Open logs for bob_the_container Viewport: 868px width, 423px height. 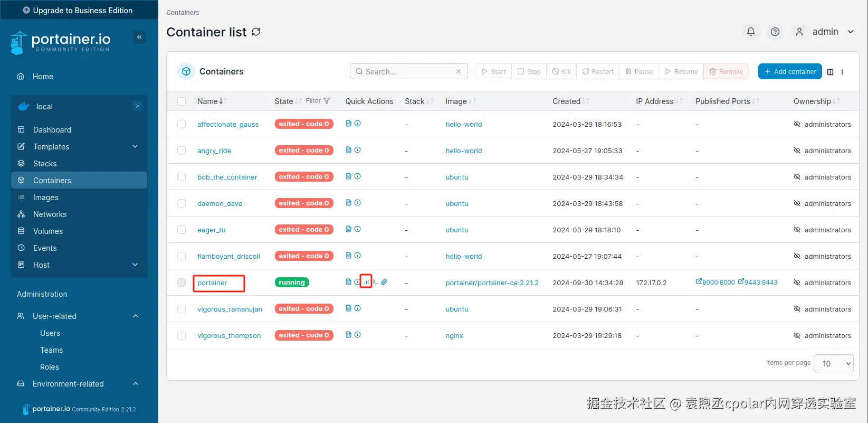pyautogui.click(x=348, y=176)
